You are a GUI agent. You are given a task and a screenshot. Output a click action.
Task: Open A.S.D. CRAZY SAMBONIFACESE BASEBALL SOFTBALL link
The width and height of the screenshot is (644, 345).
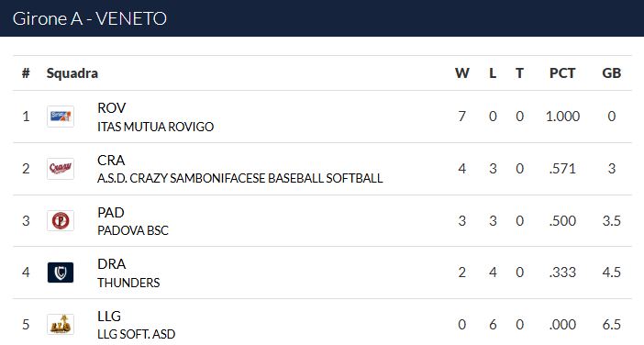click(x=239, y=179)
